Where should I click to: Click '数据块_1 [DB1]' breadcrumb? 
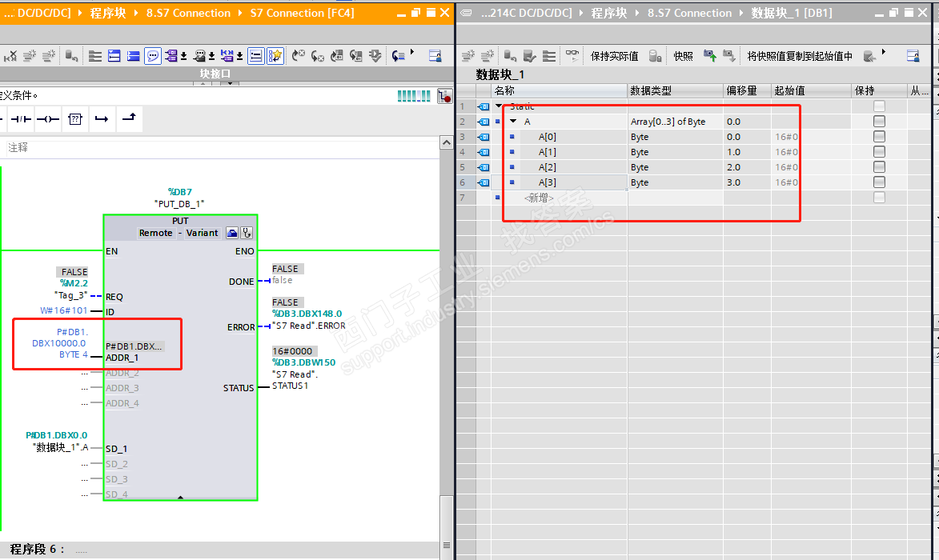point(792,13)
